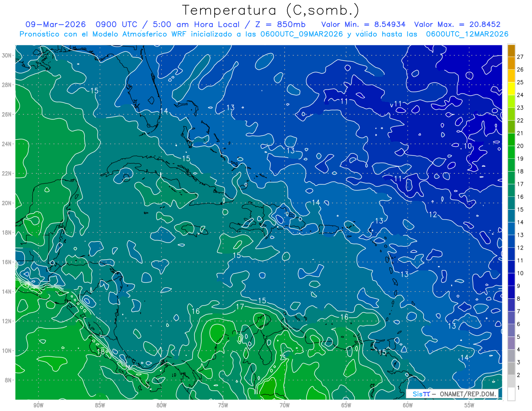Click the '85W' longitude label

point(100,405)
